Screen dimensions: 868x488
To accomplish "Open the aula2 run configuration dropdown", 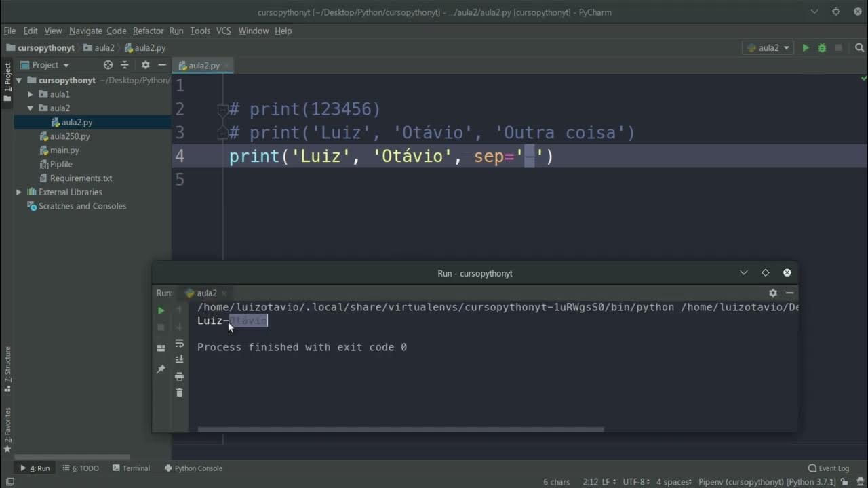I will point(769,48).
